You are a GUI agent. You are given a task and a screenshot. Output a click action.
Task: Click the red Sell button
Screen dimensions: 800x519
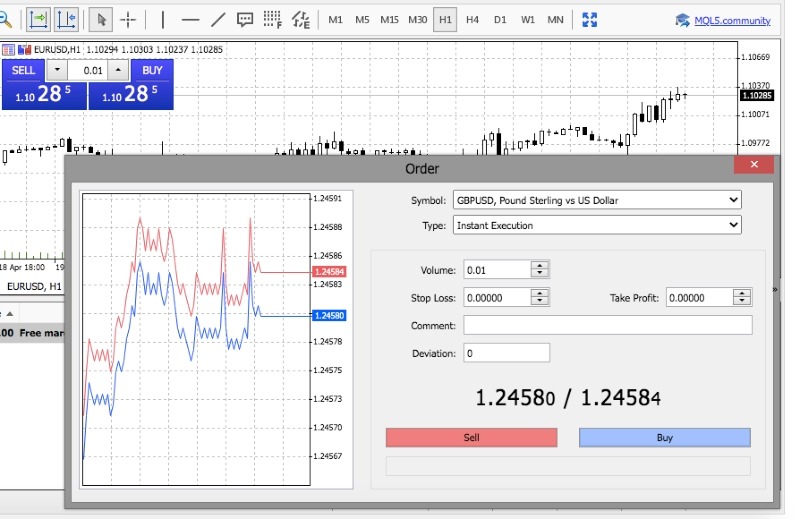(x=471, y=437)
